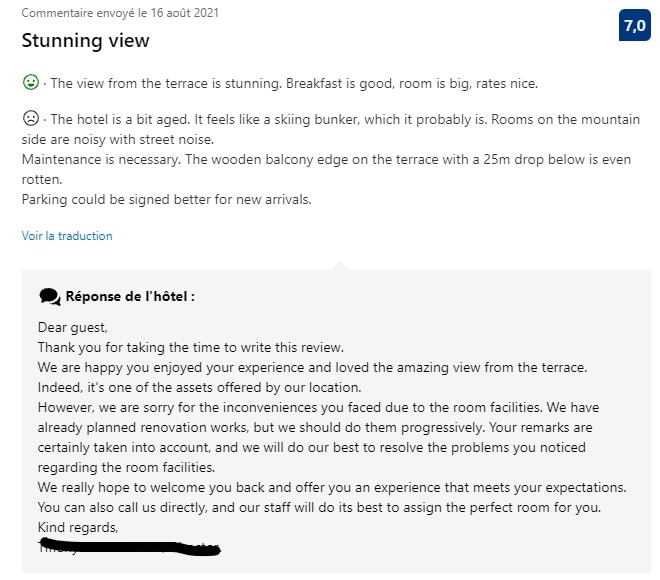This screenshot has width=660, height=580.
Task: Click the "Kind regards," closing line
Action: click(77, 527)
